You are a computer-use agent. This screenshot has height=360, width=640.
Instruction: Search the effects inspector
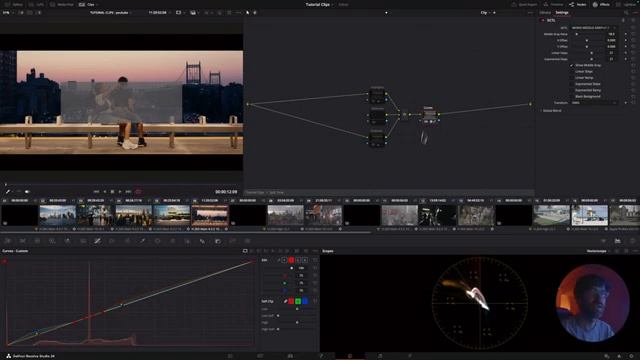[x=626, y=13]
